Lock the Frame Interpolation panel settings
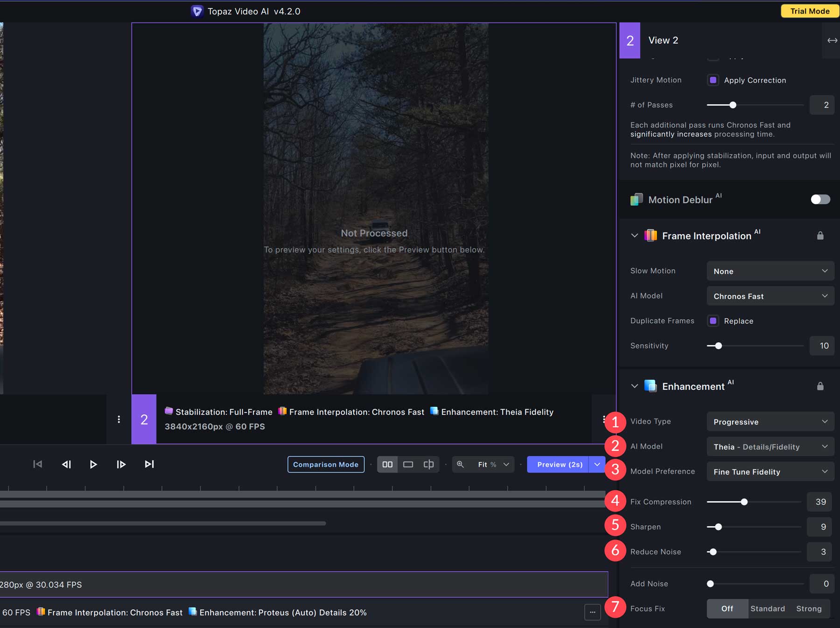This screenshot has height=628, width=840. coord(821,236)
